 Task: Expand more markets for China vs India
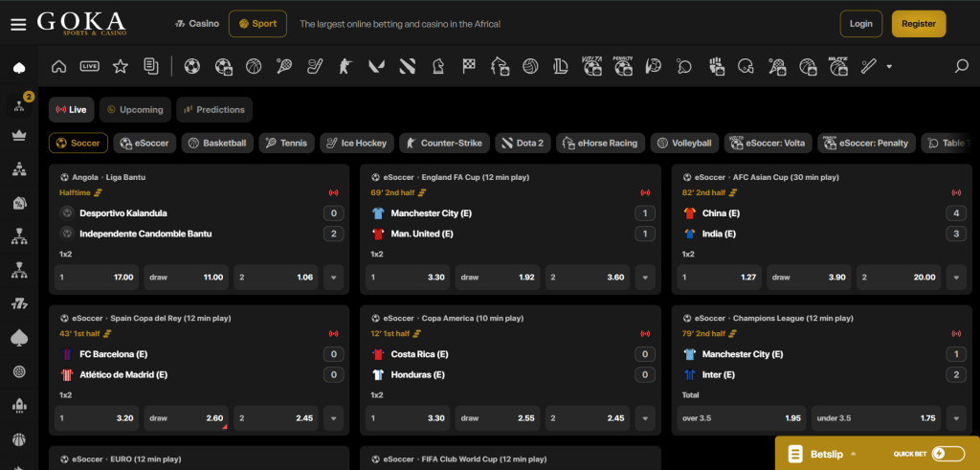pos(956,277)
